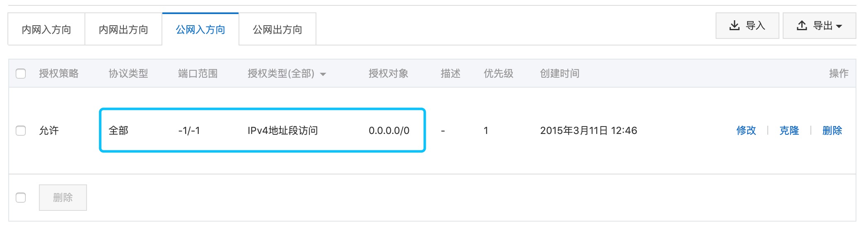Click the 克隆 link to clone rule

tap(789, 131)
